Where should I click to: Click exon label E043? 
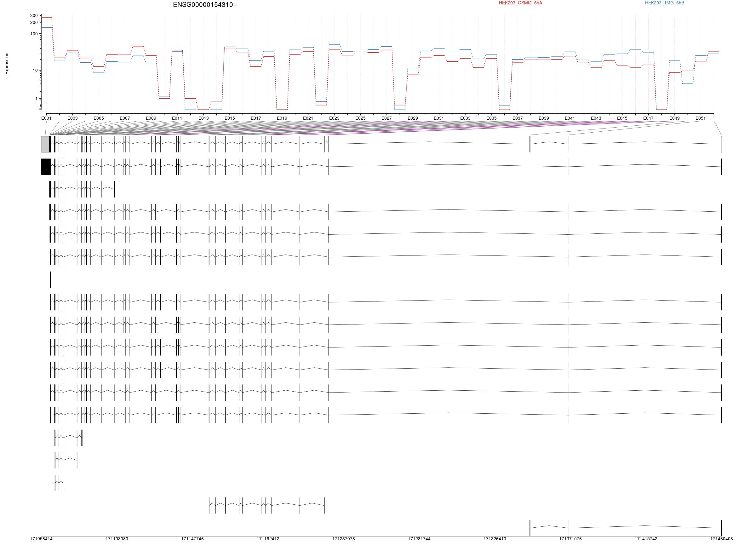click(596, 118)
